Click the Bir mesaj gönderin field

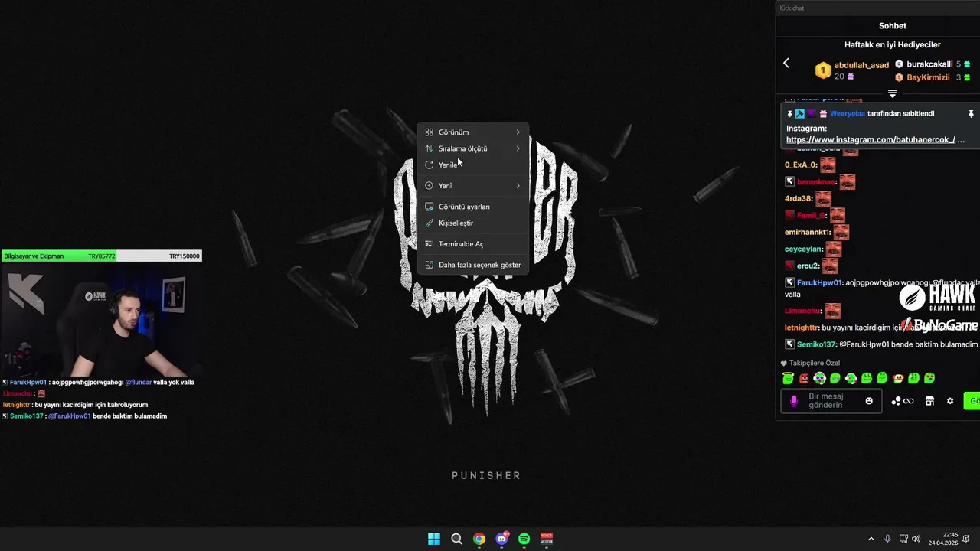(x=831, y=401)
